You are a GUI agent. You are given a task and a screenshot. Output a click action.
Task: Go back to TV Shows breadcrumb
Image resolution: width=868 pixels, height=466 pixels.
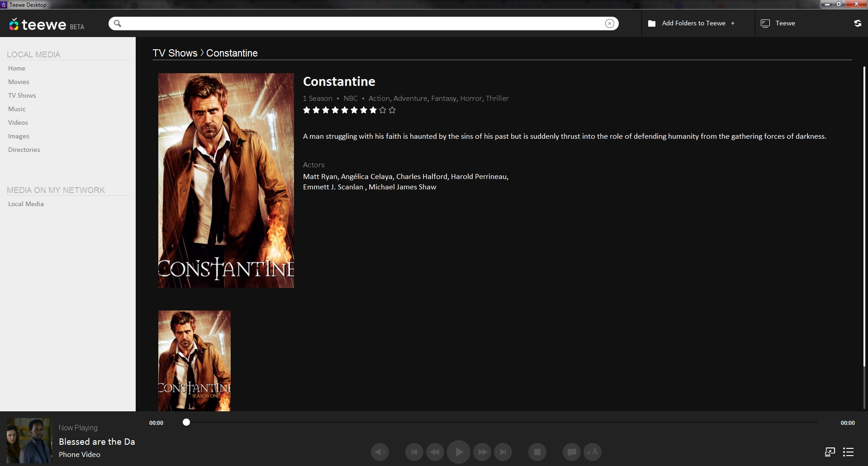point(175,53)
